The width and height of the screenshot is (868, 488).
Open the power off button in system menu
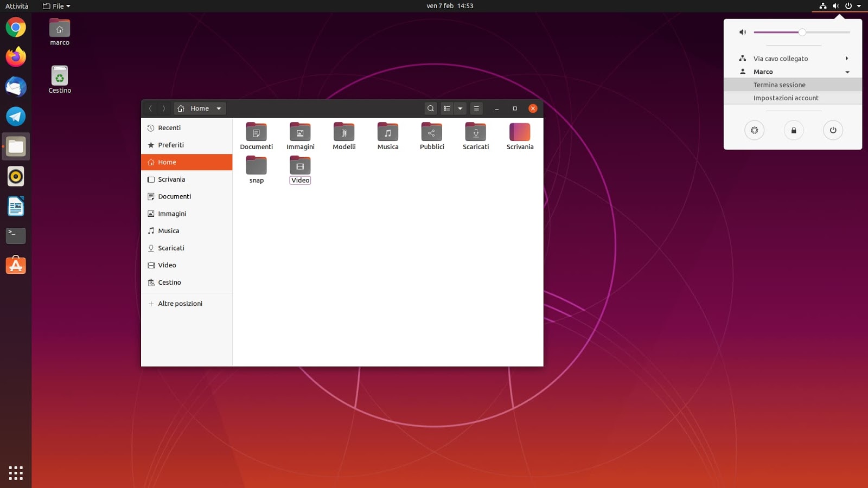click(x=833, y=130)
